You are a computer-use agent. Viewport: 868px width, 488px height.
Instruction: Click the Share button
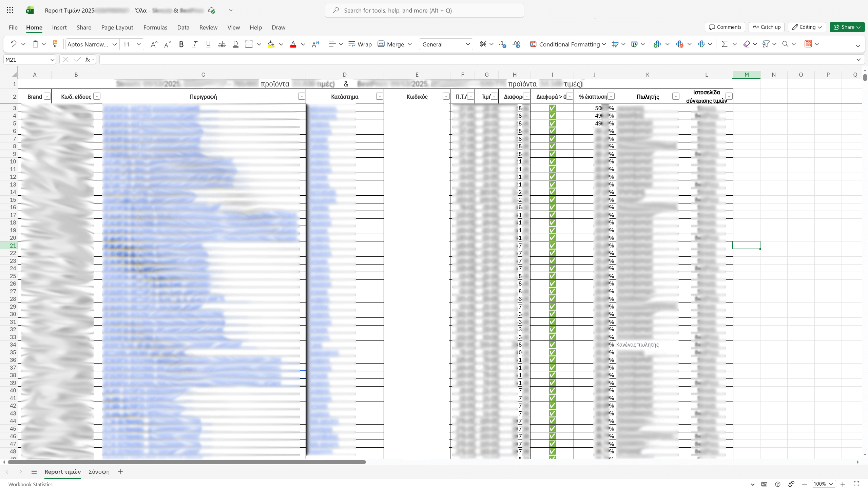[x=846, y=27]
